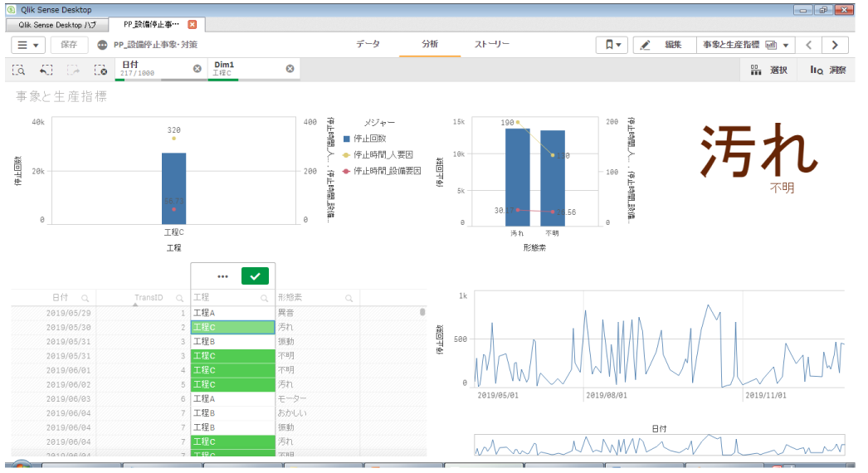
Task: Expand the 事象と生産指標 sheet selector
Action: (745, 45)
